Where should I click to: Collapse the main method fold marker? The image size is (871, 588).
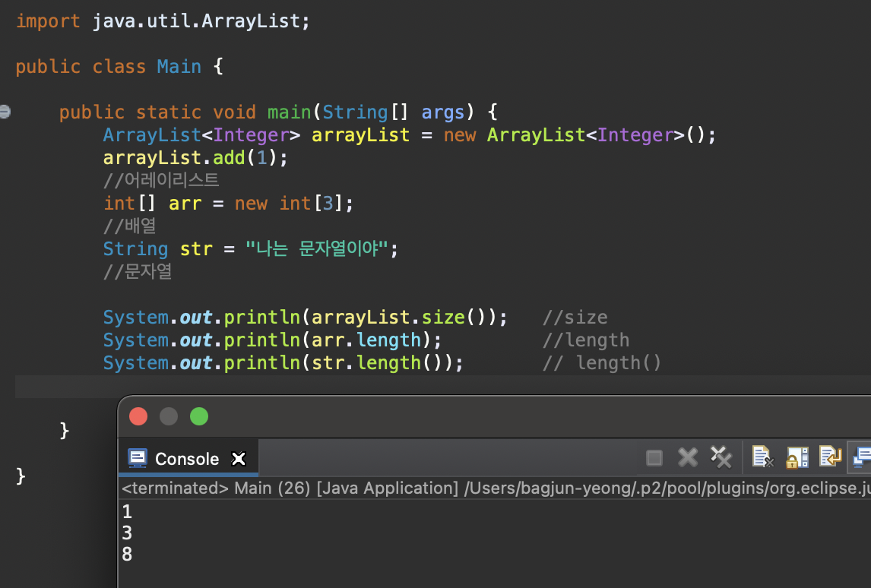point(5,112)
